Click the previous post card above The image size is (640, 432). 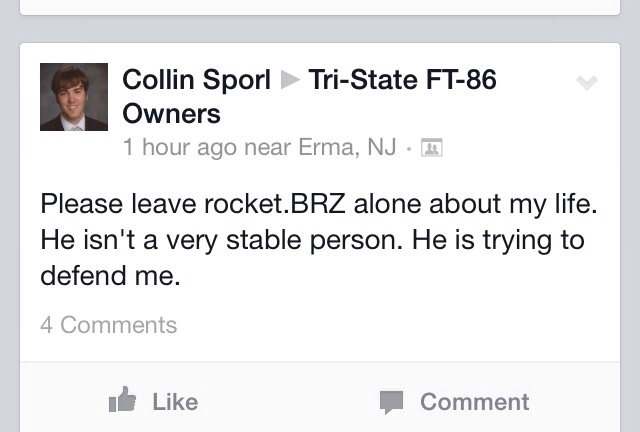click(320, 6)
